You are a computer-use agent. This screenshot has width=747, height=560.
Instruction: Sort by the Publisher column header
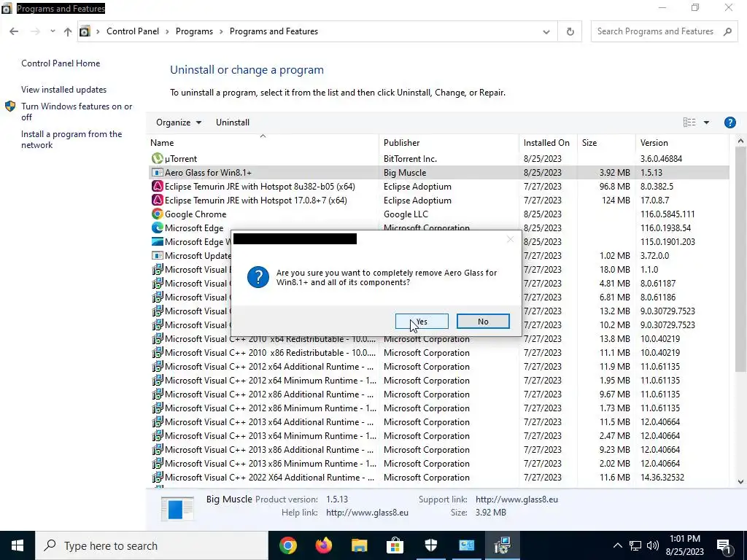coord(449,142)
